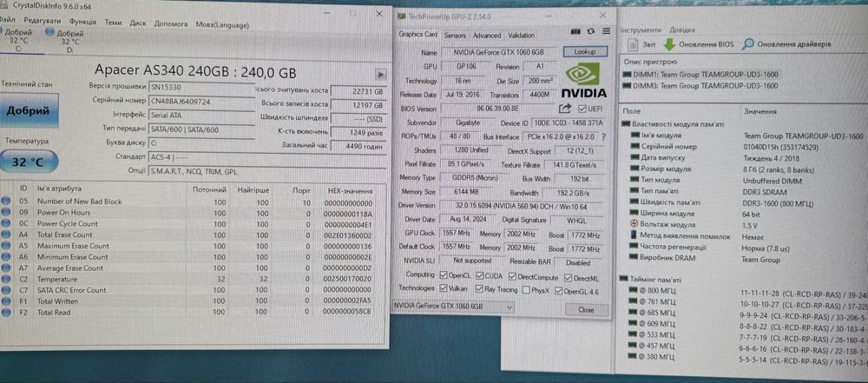
Task: Open the Функція menu in CrystalDiskInfo
Action: pos(82,23)
